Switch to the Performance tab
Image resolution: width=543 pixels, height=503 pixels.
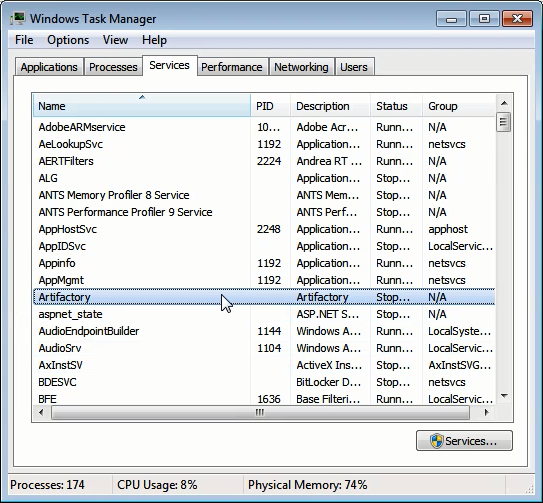[232, 67]
